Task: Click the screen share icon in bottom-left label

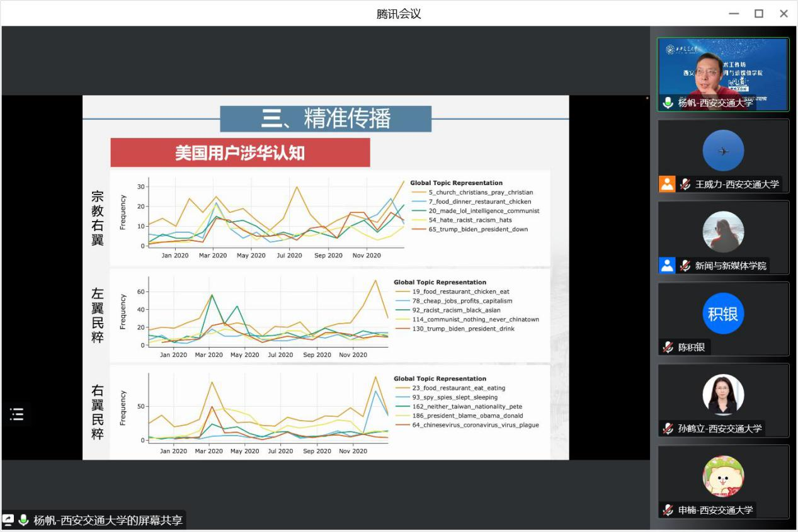Action: 8,520
